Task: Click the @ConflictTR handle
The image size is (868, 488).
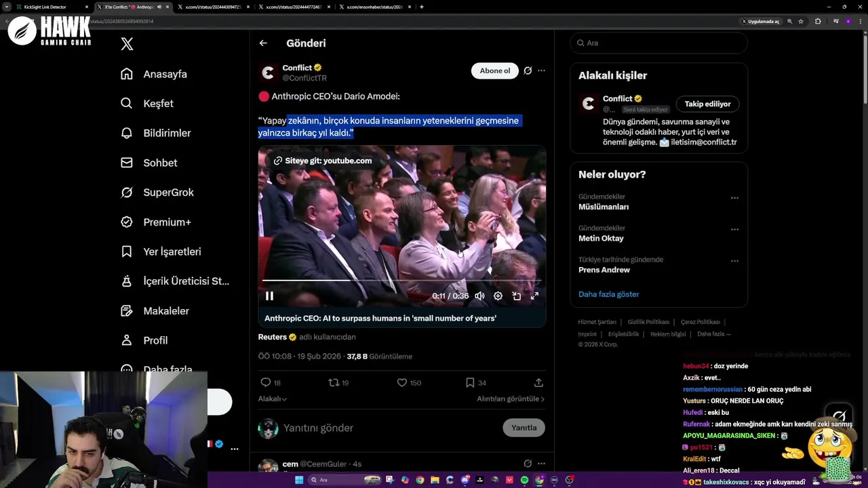Action: 304,78
